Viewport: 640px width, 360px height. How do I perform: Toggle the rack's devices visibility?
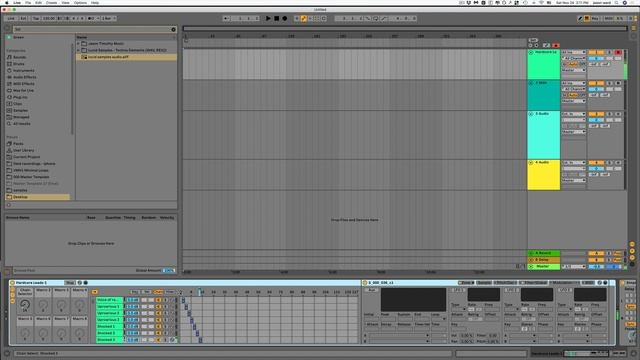coord(12,302)
